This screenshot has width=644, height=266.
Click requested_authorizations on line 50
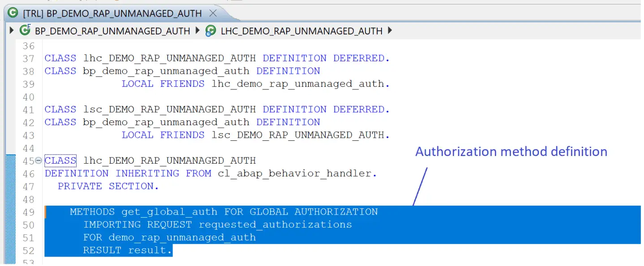pos(275,225)
